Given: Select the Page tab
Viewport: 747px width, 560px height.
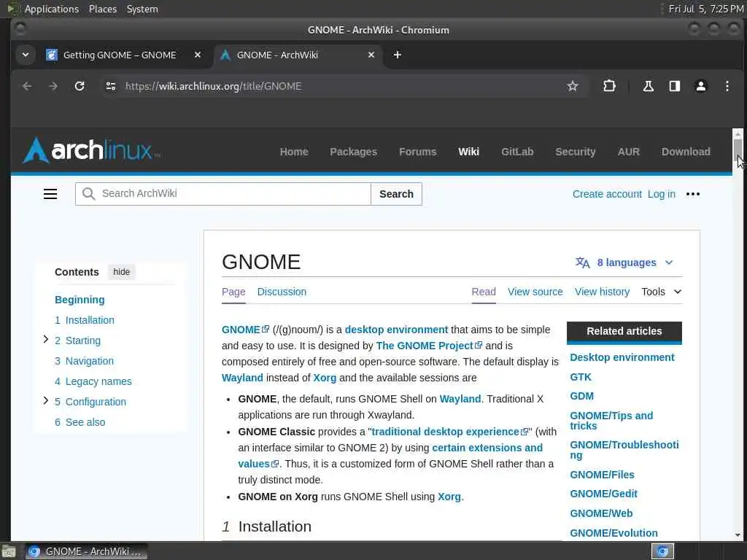Looking at the screenshot, I should click(x=233, y=292).
